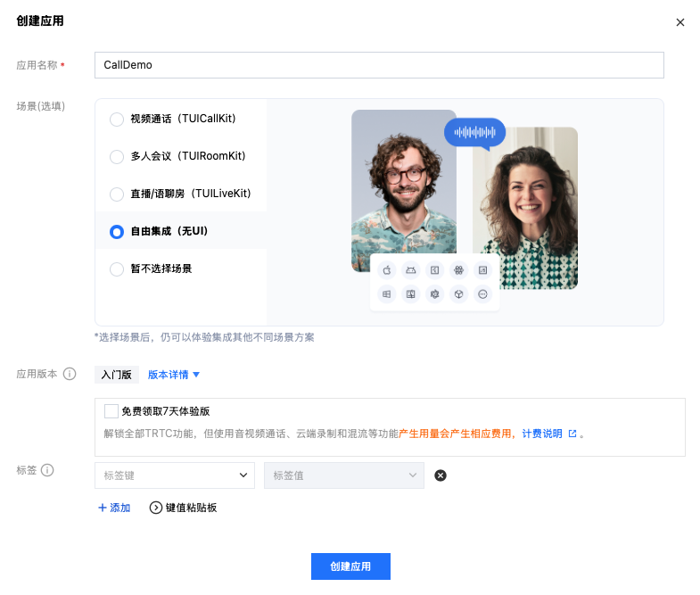Click the info icon beside 应用版本
Screen dimensions: 700x595
pyautogui.click(x=70, y=375)
